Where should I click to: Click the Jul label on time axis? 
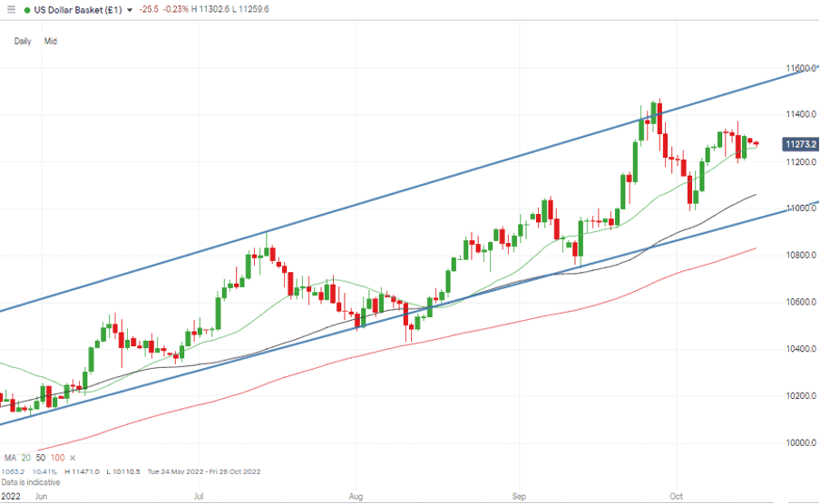point(199,496)
